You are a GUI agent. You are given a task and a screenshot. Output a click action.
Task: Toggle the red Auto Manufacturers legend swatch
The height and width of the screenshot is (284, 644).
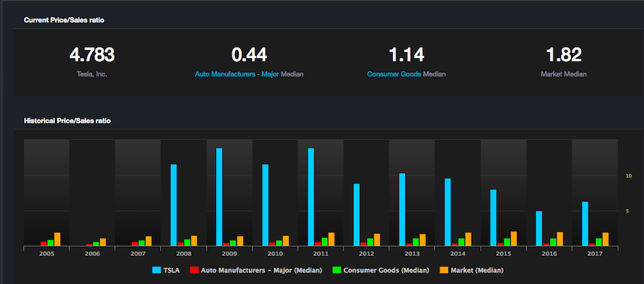194,270
